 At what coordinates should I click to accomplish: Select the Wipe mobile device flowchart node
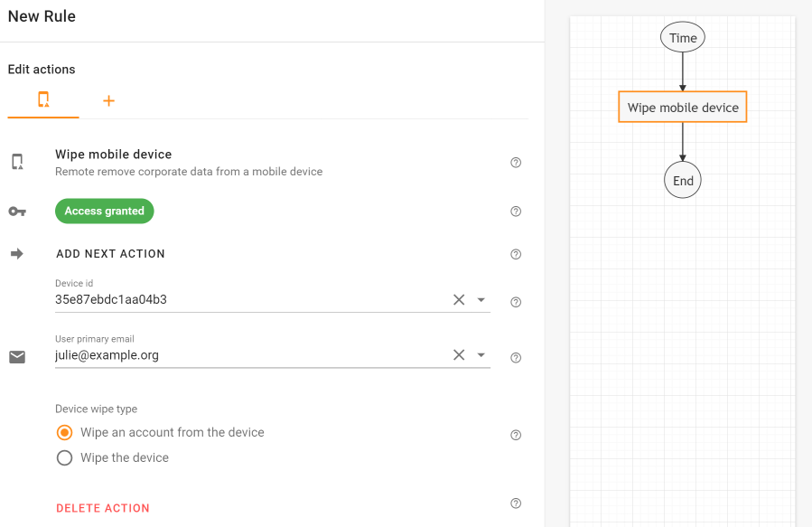683,108
